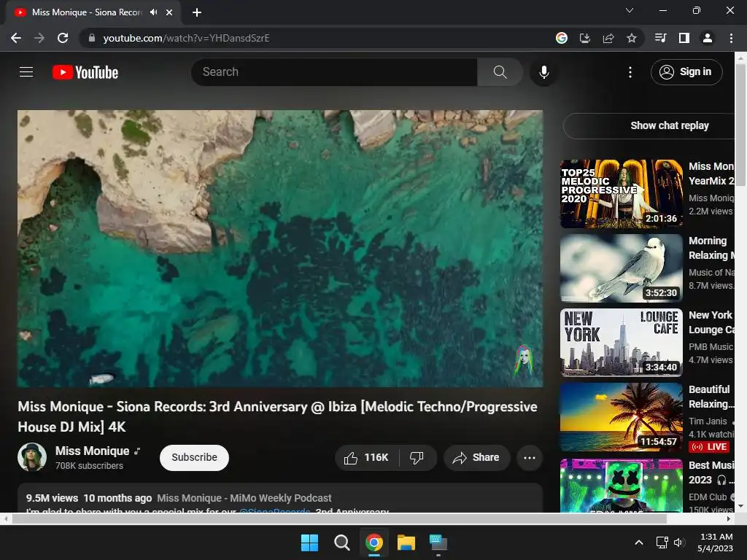
Task: View site information lock icon
Action: click(92, 38)
